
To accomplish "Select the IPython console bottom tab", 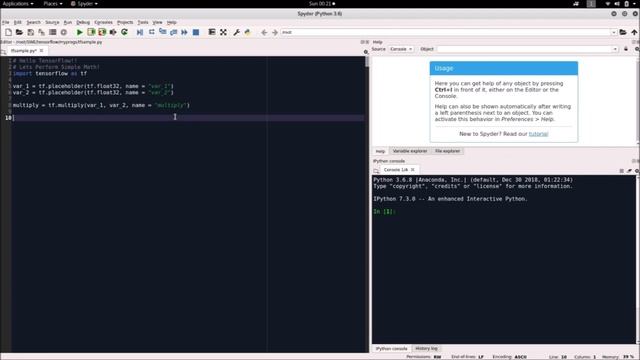I will click(x=391, y=349).
